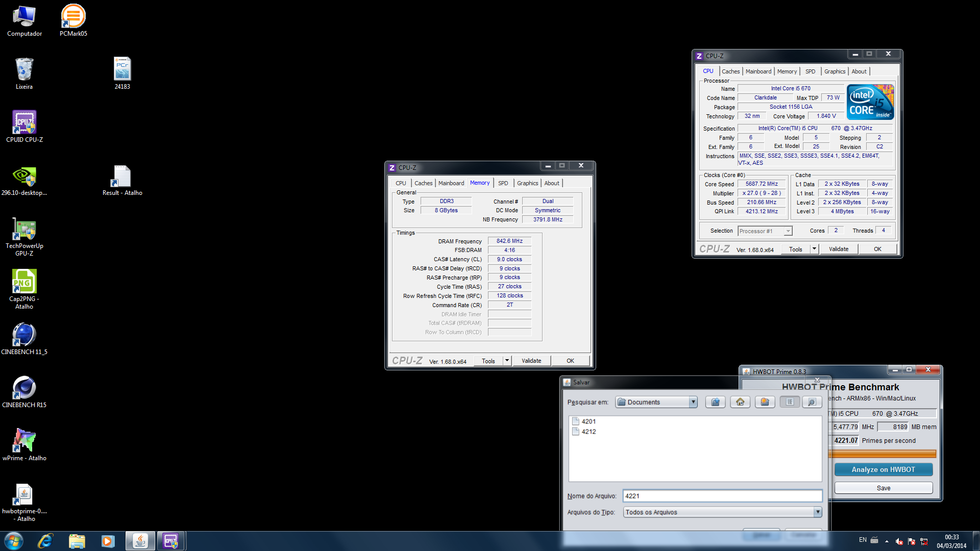This screenshot has height=551, width=980.
Task: Go up one folder level in Salvar dialog
Action: (716, 402)
